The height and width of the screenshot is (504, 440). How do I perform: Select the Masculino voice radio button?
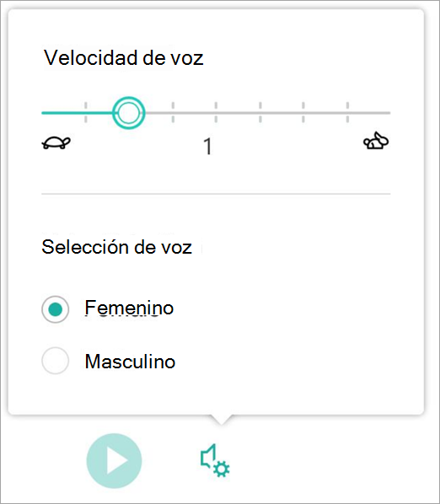[x=56, y=361]
